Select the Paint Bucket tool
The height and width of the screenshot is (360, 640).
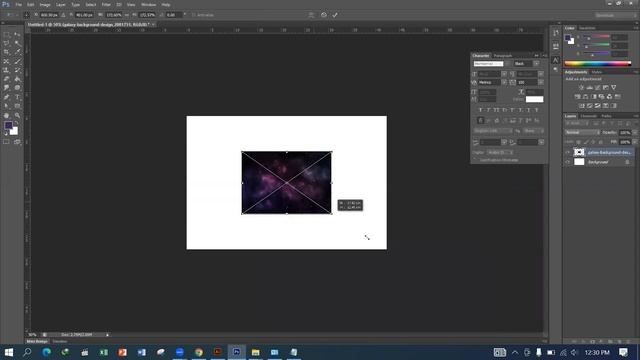point(17,79)
